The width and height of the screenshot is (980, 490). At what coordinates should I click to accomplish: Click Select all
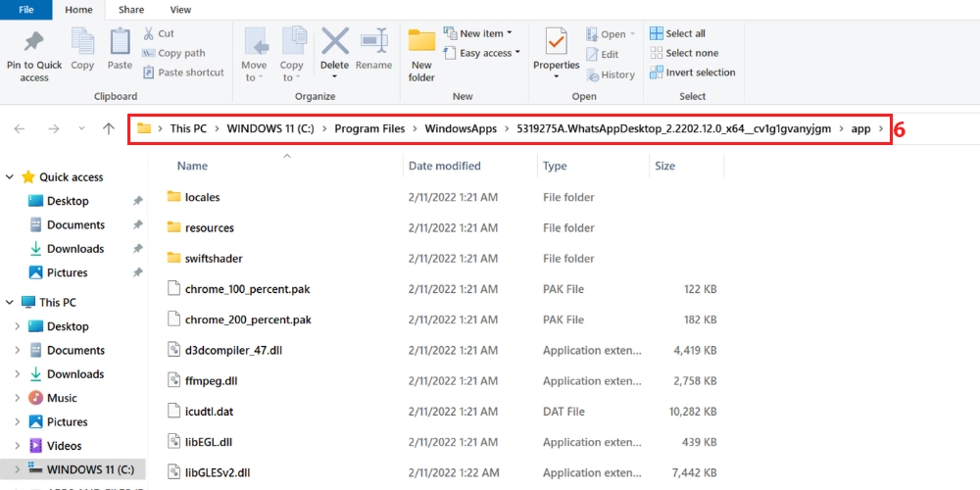click(677, 33)
